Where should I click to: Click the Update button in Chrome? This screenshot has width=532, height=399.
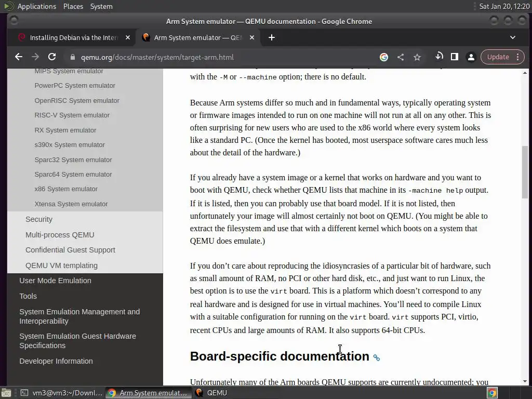point(498,57)
